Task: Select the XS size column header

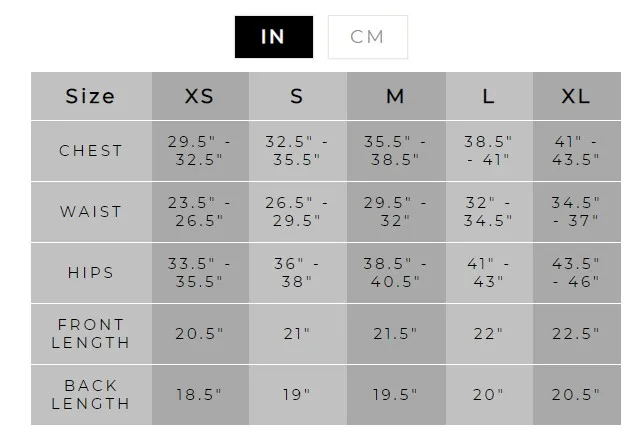Action: click(200, 96)
